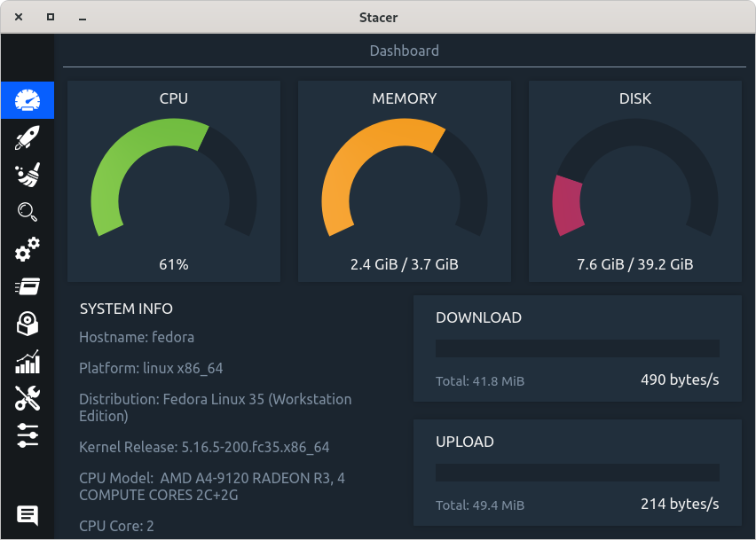Click the Upload progress bar
This screenshot has height=540, width=756.
click(x=577, y=471)
